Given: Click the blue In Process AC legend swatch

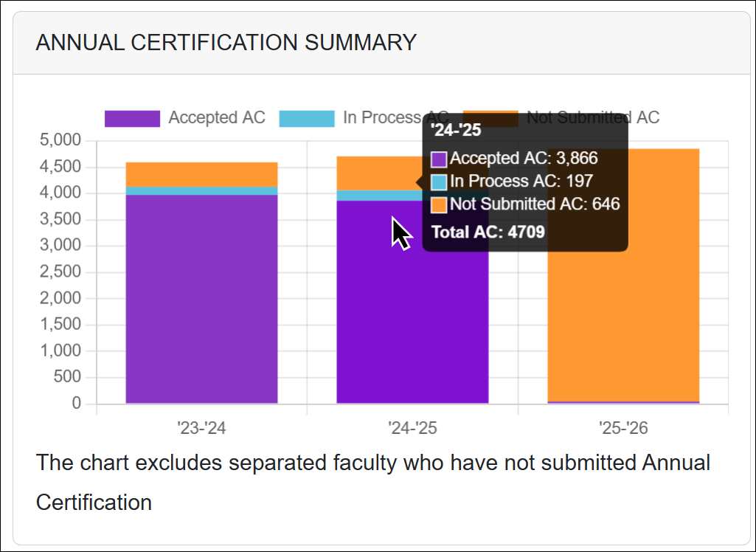Looking at the screenshot, I should (x=306, y=118).
